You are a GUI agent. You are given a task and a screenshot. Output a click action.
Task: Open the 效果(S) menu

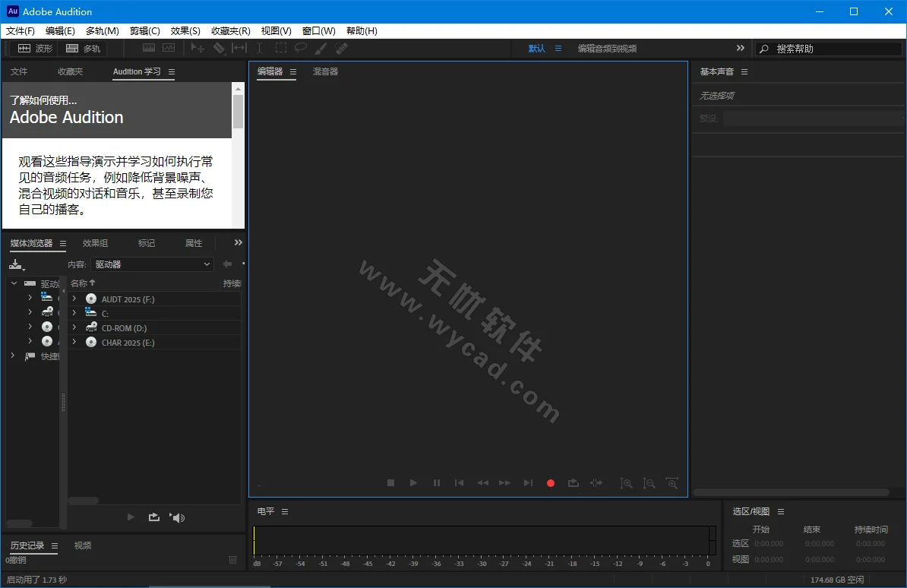pos(185,30)
